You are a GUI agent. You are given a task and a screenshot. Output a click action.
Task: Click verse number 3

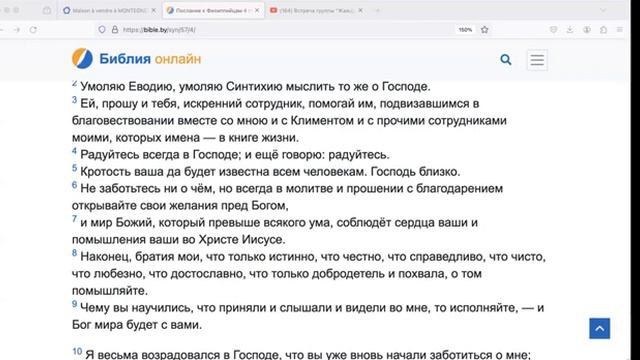click(x=74, y=100)
